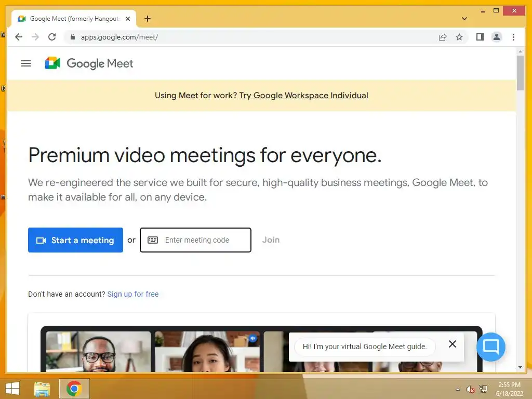Click Start a meeting button
The width and height of the screenshot is (532, 399).
75,240
